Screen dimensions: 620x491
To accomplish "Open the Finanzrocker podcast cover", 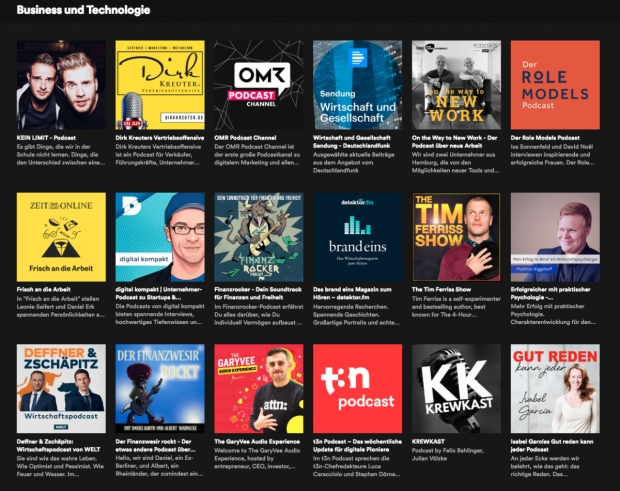I will pyautogui.click(x=259, y=237).
